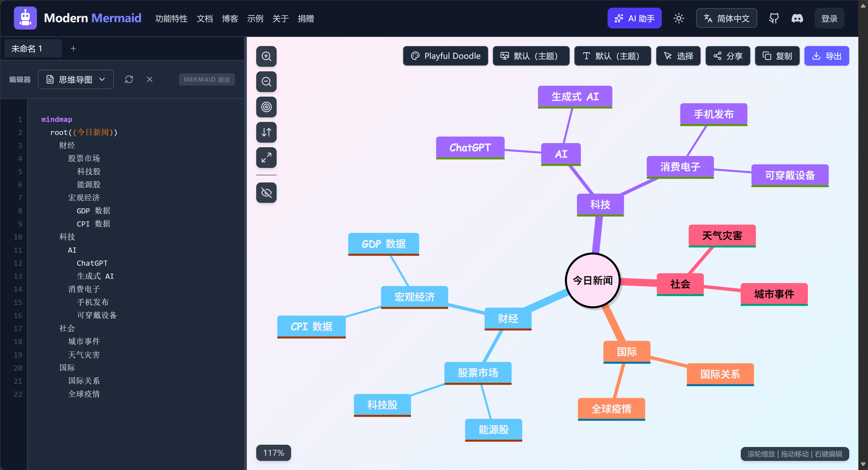Click the target reset-view icon
This screenshot has height=470, width=868.
[266, 107]
